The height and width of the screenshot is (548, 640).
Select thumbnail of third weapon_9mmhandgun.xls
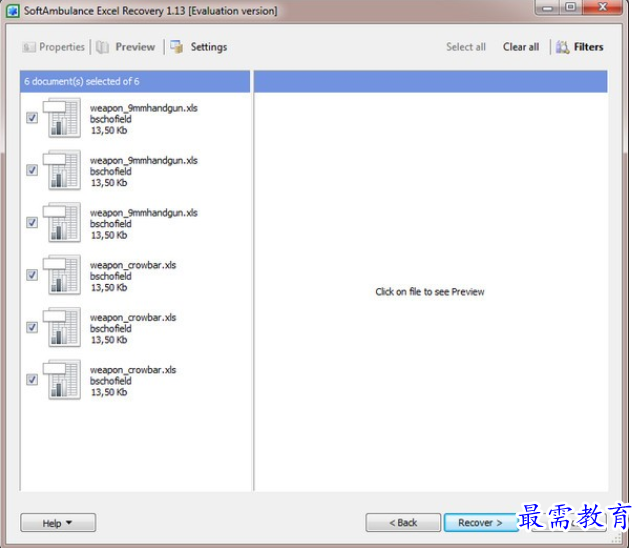point(62,223)
